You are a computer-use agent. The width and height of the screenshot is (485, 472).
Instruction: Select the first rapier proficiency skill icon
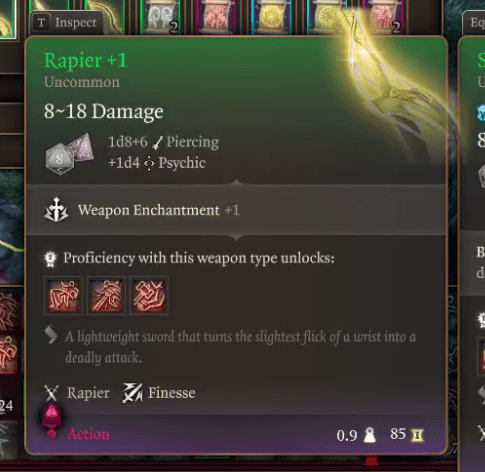click(x=63, y=295)
